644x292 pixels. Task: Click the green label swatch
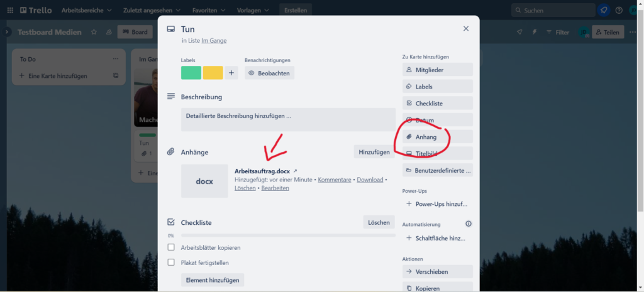pos(191,73)
